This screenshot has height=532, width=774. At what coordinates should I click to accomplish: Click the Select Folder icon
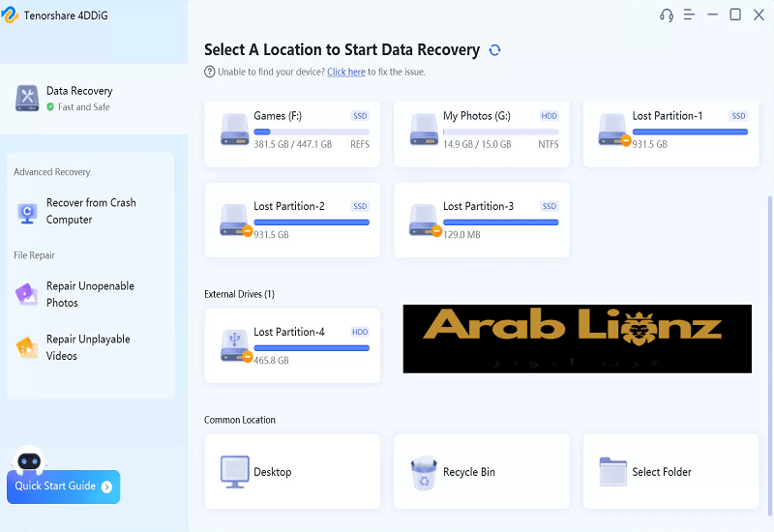tap(613, 472)
